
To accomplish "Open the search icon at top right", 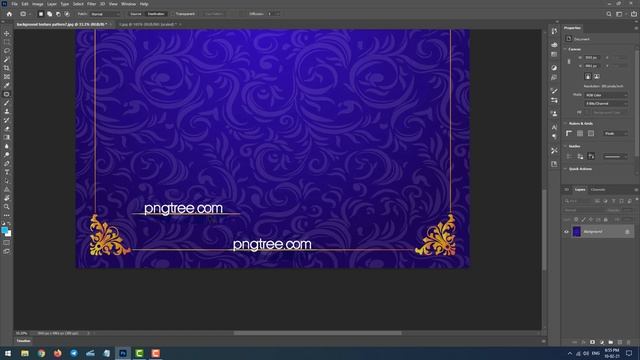I will pos(609,14).
